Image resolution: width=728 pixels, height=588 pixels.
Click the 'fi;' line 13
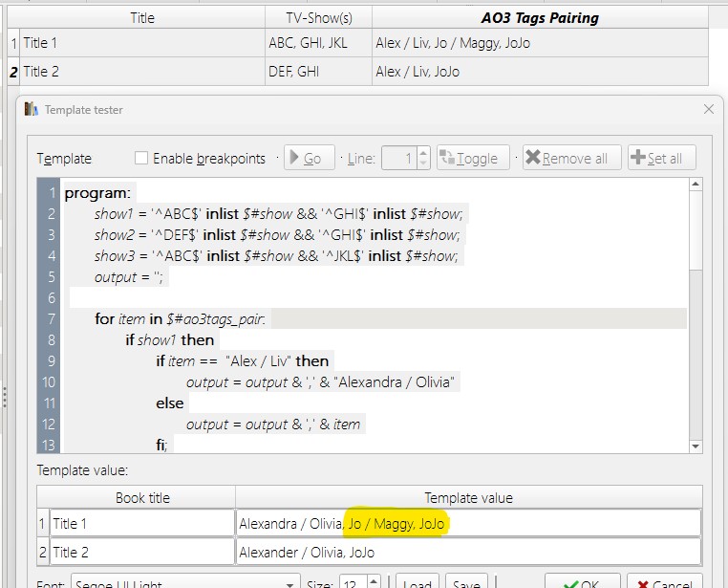click(161, 445)
